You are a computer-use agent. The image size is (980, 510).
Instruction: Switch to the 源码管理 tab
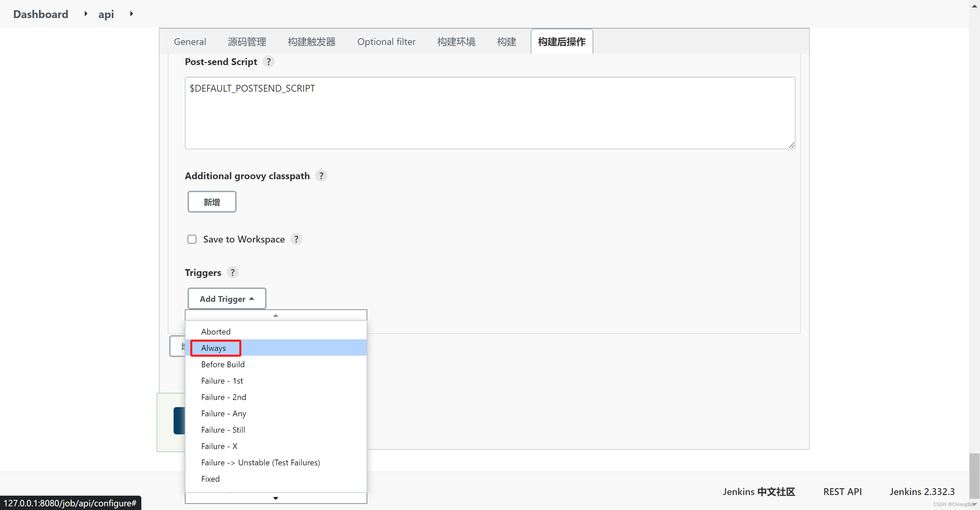tap(247, 42)
